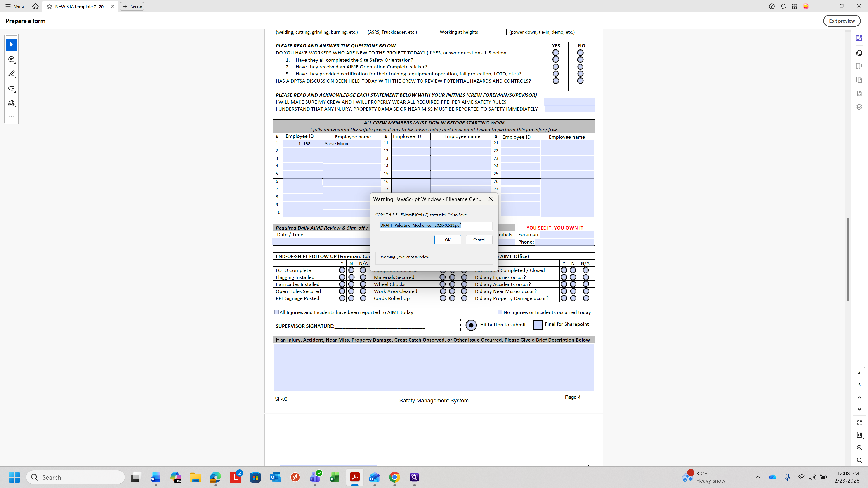The width and height of the screenshot is (868, 488).
Task: Open layers panel in right sidebar
Action: tap(859, 107)
